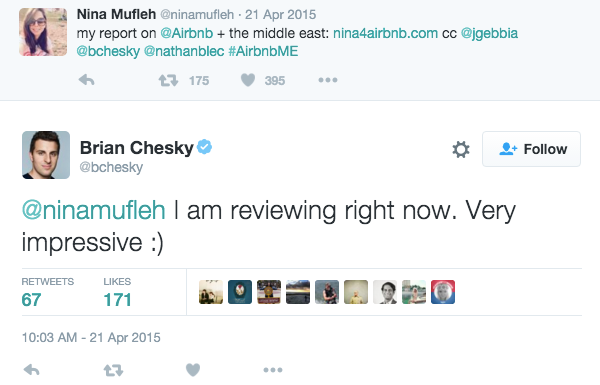Screen dimensions: 600x385
Task: Open more options on Brian's tweet
Action: click(273, 370)
